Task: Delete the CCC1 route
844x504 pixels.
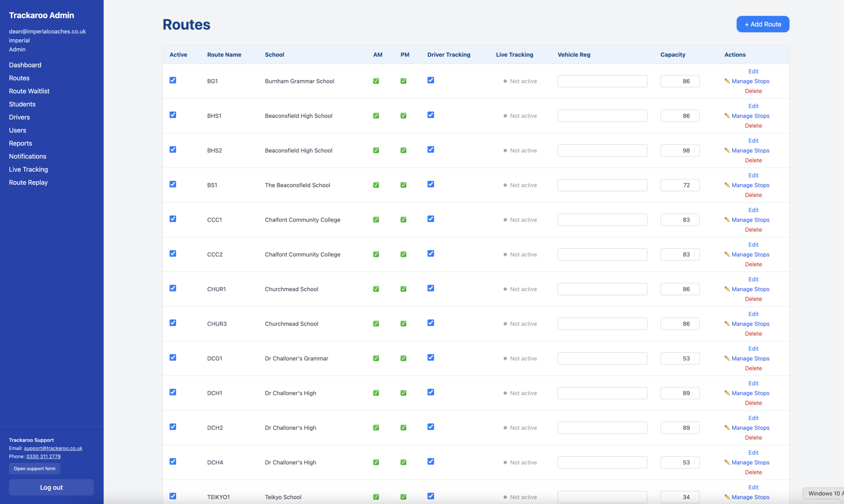Action: coord(753,230)
